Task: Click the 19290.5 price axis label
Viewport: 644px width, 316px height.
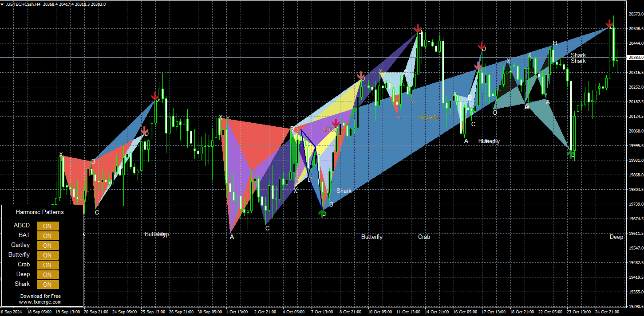Action: point(636,307)
